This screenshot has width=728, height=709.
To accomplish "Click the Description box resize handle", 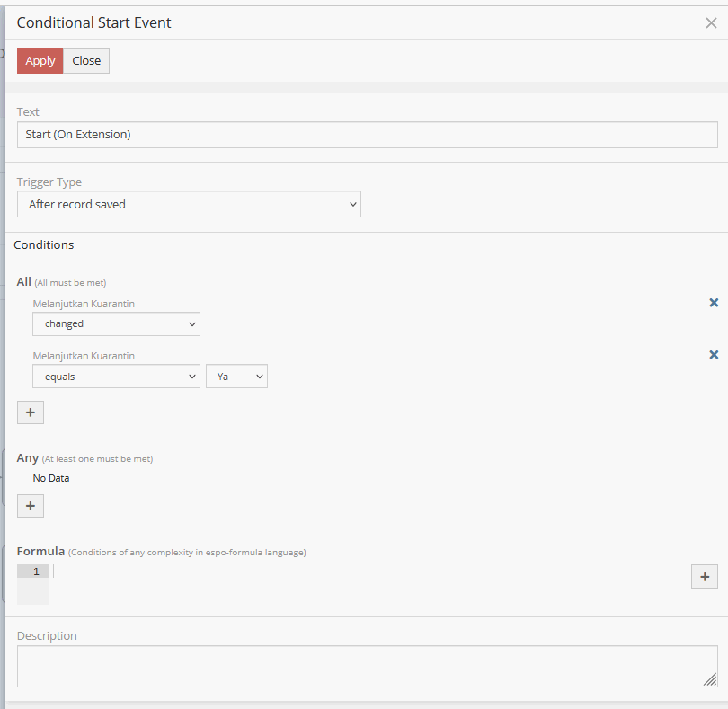I will click(x=710, y=680).
